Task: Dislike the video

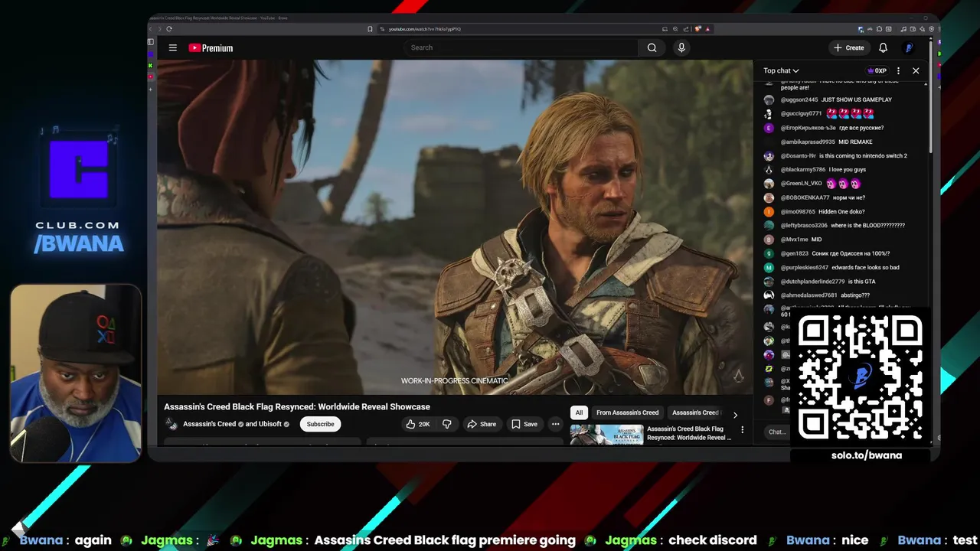Action: (x=447, y=424)
